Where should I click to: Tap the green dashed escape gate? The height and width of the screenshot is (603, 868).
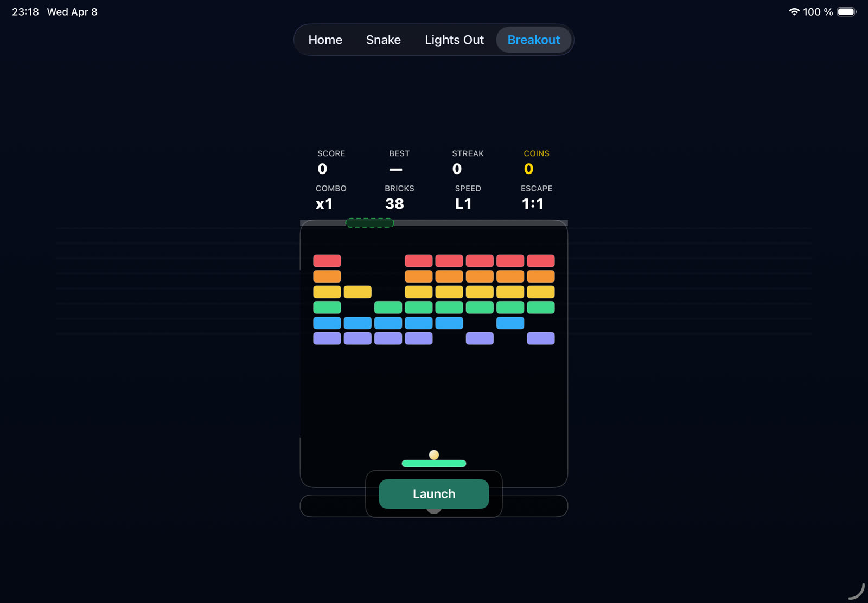coord(369,223)
